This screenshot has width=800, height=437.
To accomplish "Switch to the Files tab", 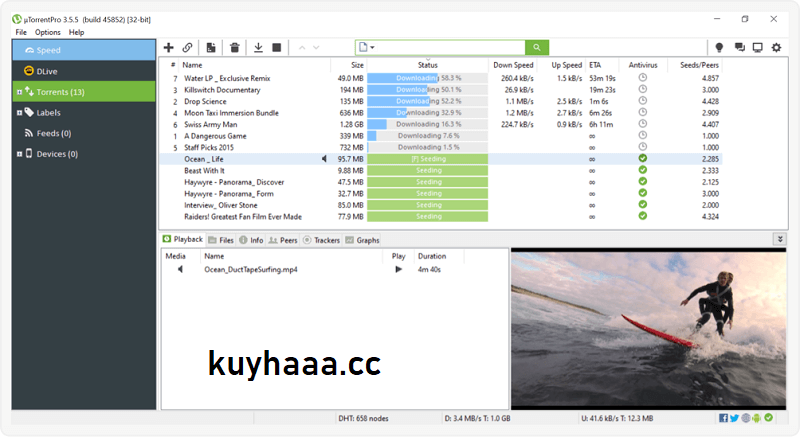I will point(221,240).
